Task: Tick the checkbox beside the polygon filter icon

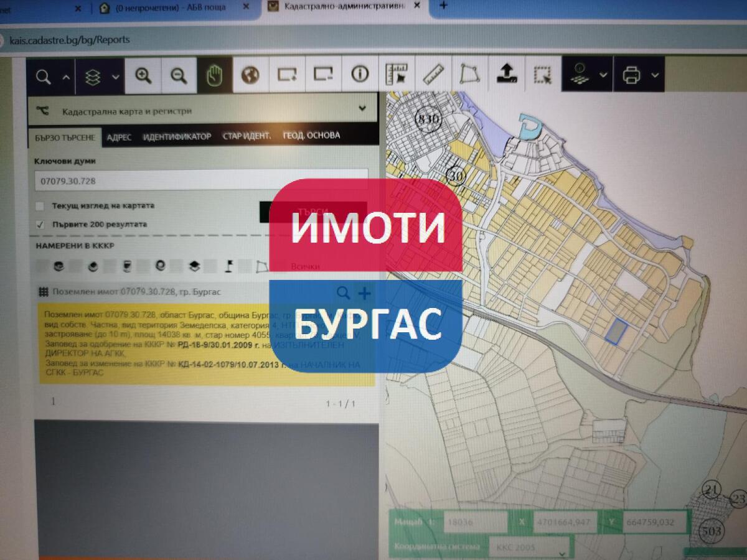Action: pyautogui.click(x=245, y=266)
